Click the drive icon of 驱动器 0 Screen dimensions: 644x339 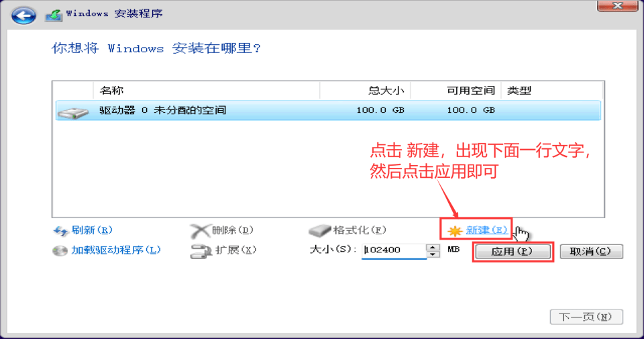(73, 112)
